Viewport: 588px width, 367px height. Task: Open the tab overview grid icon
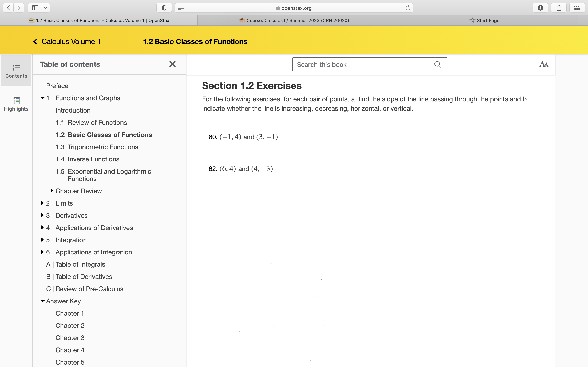[x=577, y=8]
